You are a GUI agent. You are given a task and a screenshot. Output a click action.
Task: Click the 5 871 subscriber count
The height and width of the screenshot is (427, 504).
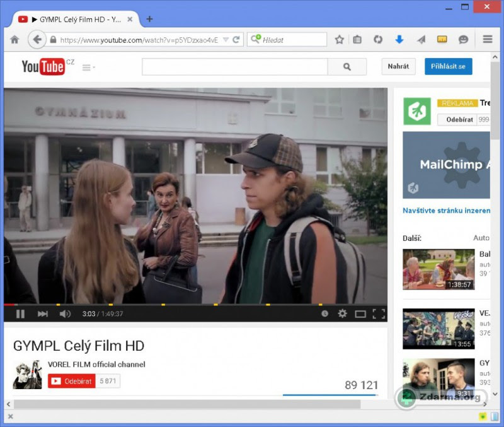point(108,381)
